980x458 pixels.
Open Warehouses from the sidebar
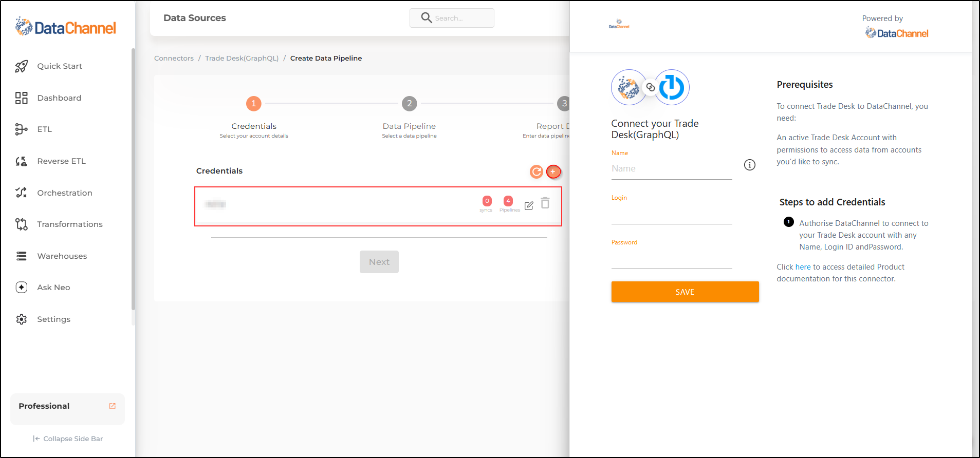(62, 256)
